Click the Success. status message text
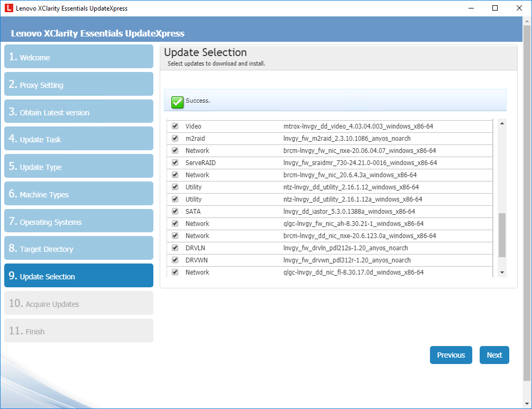Viewport: 532px width, 409px height. click(198, 101)
